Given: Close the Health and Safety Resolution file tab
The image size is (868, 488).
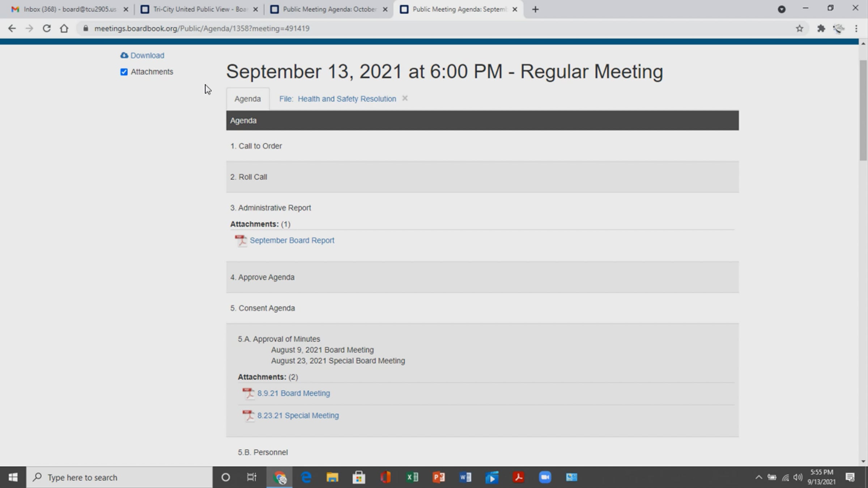Looking at the screenshot, I should point(405,98).
